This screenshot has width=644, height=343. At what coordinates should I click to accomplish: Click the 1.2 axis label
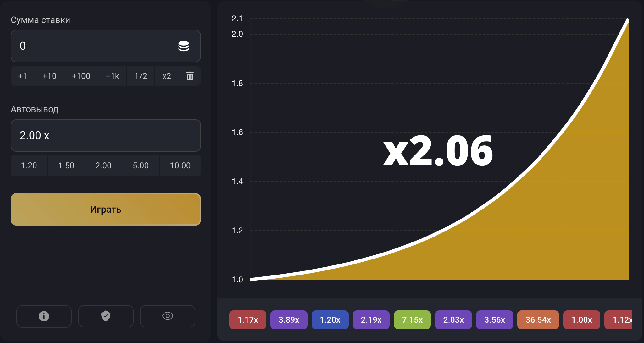[x=237, y=231]
